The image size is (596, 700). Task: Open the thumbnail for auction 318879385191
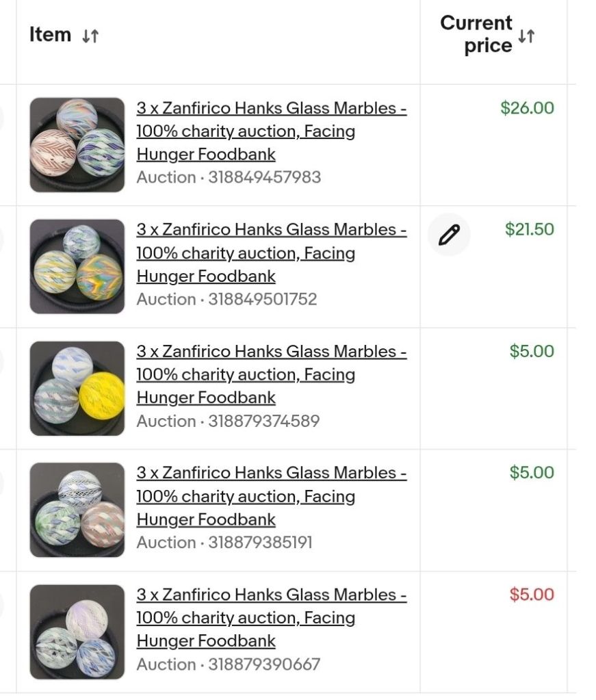(x=77, y=510)
